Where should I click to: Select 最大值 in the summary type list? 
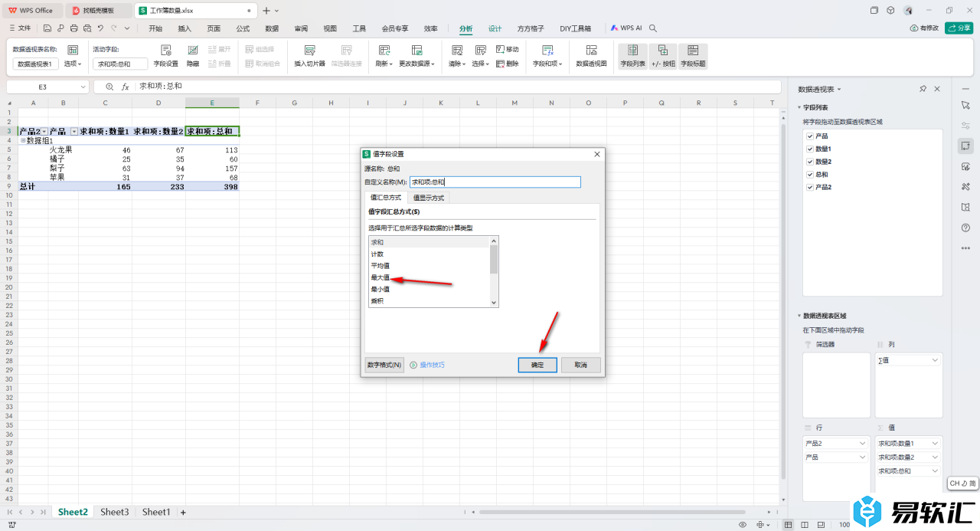(381, 277)
